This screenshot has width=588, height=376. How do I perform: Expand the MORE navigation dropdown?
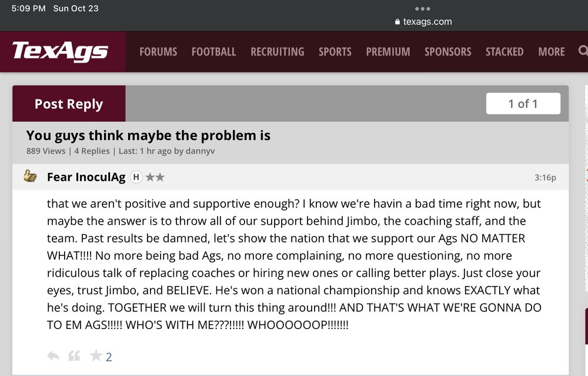[551, 52]
